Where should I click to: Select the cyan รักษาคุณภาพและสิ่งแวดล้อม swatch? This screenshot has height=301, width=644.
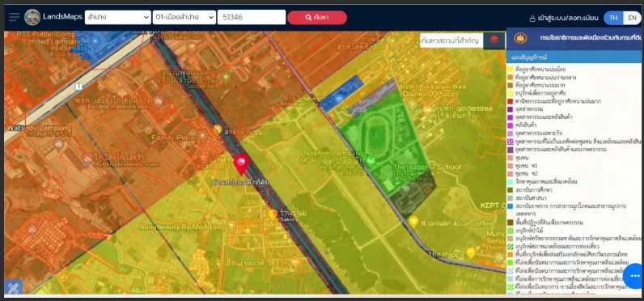point(510,181)
